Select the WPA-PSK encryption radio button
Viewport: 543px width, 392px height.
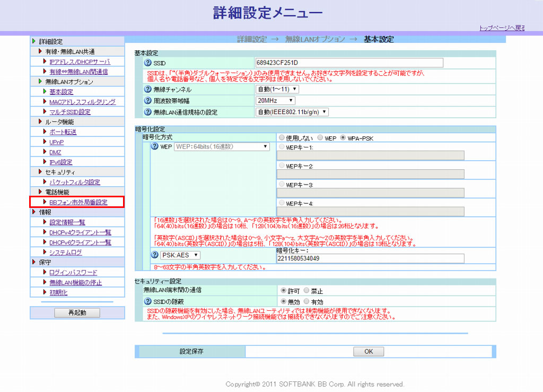point(343,137)
